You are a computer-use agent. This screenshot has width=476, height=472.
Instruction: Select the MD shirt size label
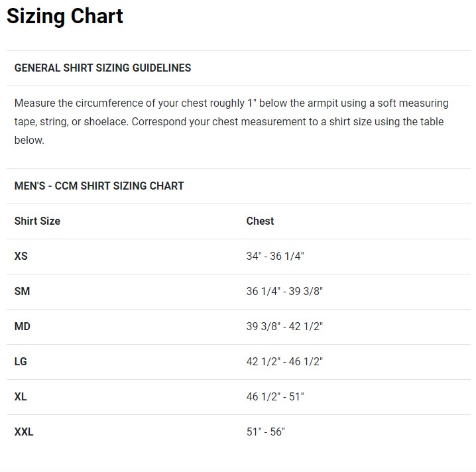pyautogui.click(x=22, y=326)
